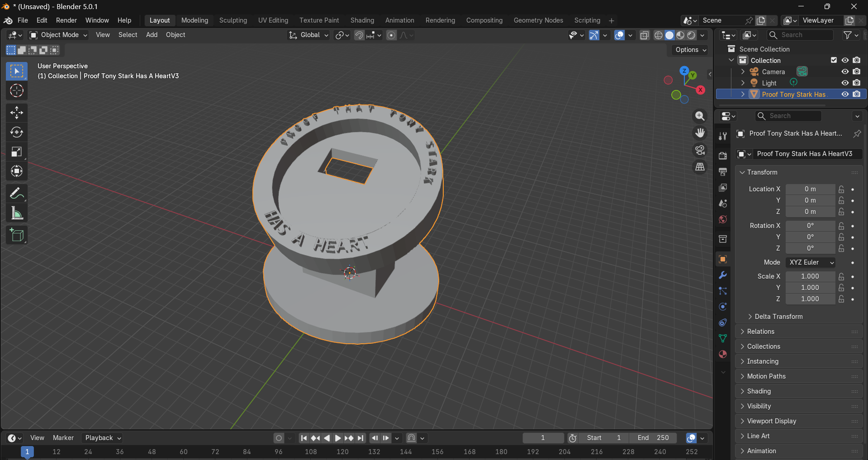Toggle lock on Location X

click(x=841, y=189)
